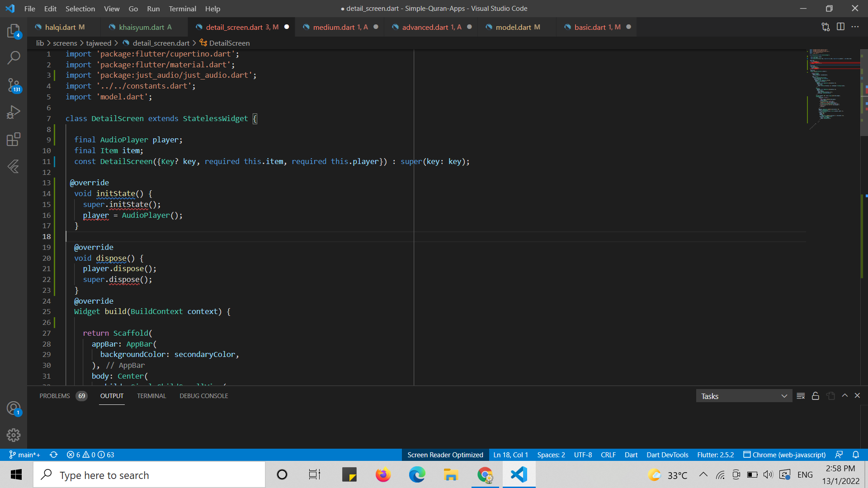868x488 pixels.
Task: Switch branch via main* status item
Action: click(25, 455)
